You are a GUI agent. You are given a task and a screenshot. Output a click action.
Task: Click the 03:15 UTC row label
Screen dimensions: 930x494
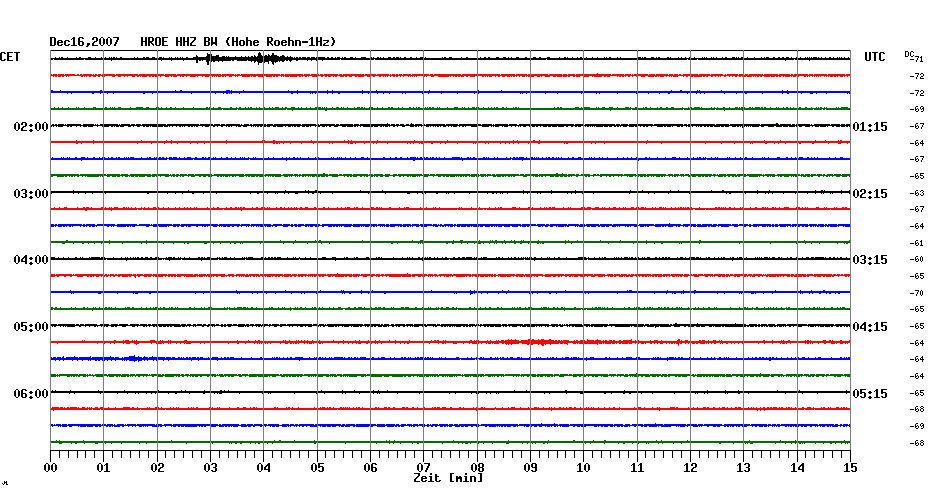point(870,260)
